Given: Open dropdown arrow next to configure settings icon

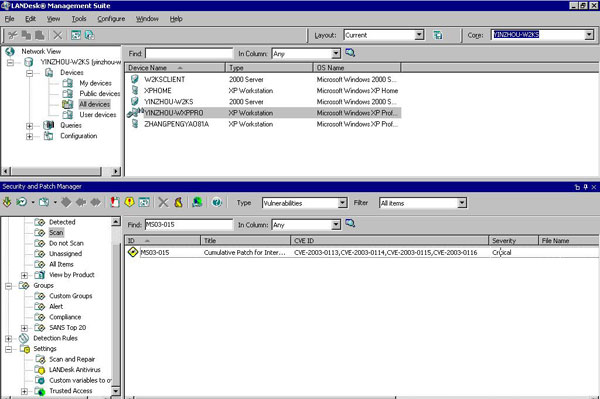Looking at the screenshot, I should 55,202.
